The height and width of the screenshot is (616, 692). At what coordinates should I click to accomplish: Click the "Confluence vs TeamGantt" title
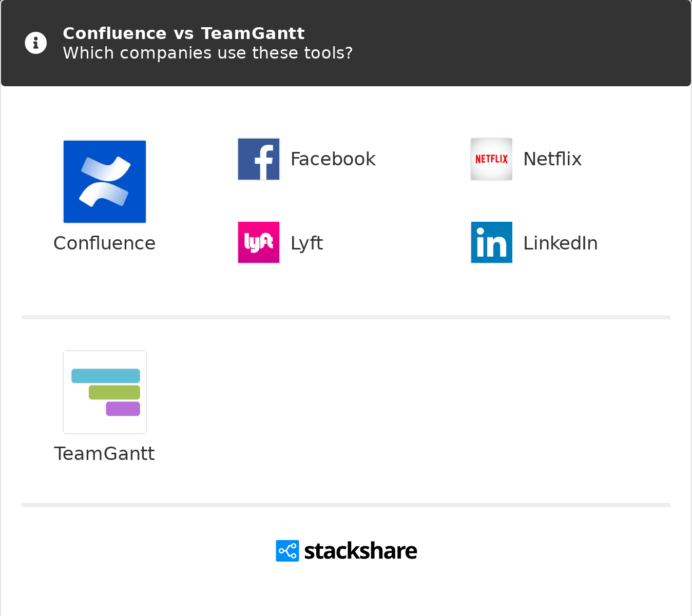tap(183, 33)
